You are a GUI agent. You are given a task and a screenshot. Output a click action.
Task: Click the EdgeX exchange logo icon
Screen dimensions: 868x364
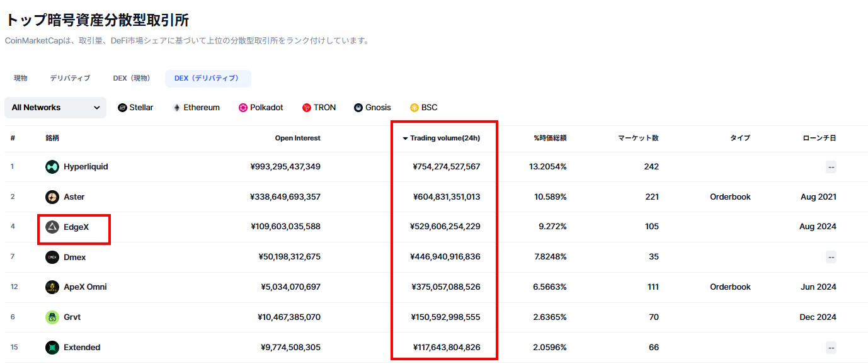click(52, 227)
